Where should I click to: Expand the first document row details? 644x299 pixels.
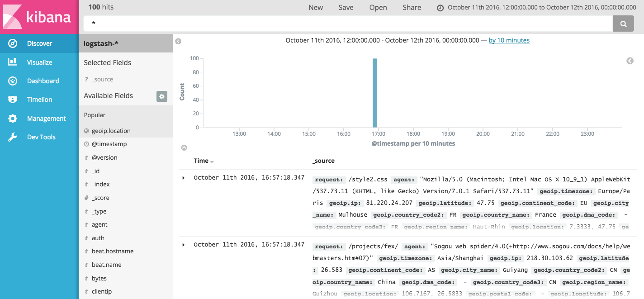pyautogui.click(x=183, y=177)
